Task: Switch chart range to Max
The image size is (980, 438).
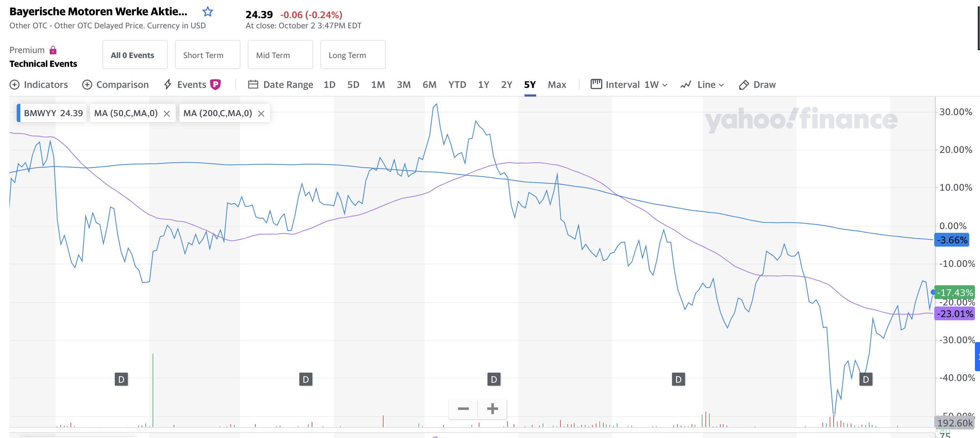Action: coord(557,85)
